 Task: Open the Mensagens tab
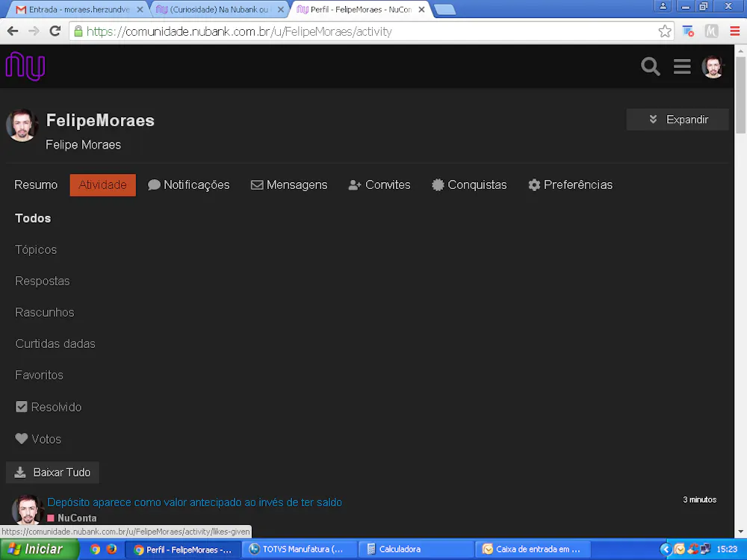pyautogui.click(x=288, y=184)
